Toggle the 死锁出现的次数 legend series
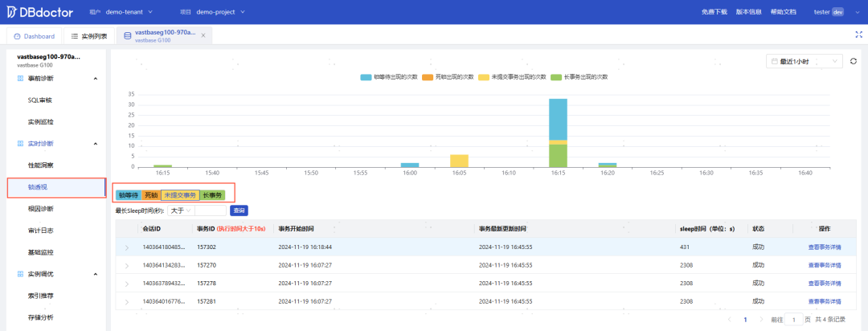This screenshot has height=331, width=868. click(448, 76)
